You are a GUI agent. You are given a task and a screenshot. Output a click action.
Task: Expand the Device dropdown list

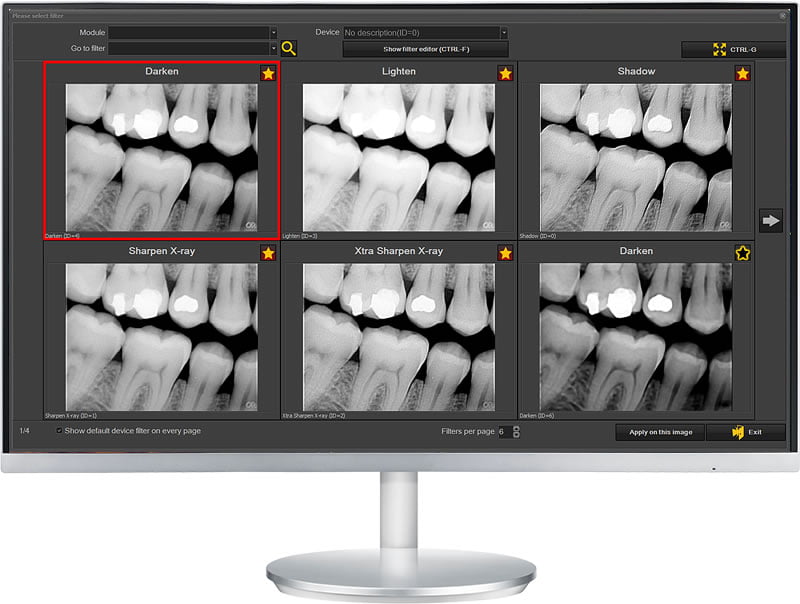click(x=426, y=33)
